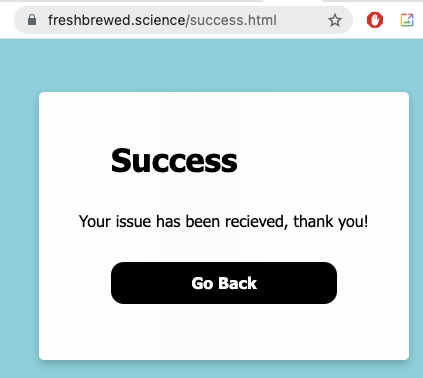The height and width of the screenshot is (378, 423).
Task: Click blank card space right of Success heading
Action: (320, 161)
